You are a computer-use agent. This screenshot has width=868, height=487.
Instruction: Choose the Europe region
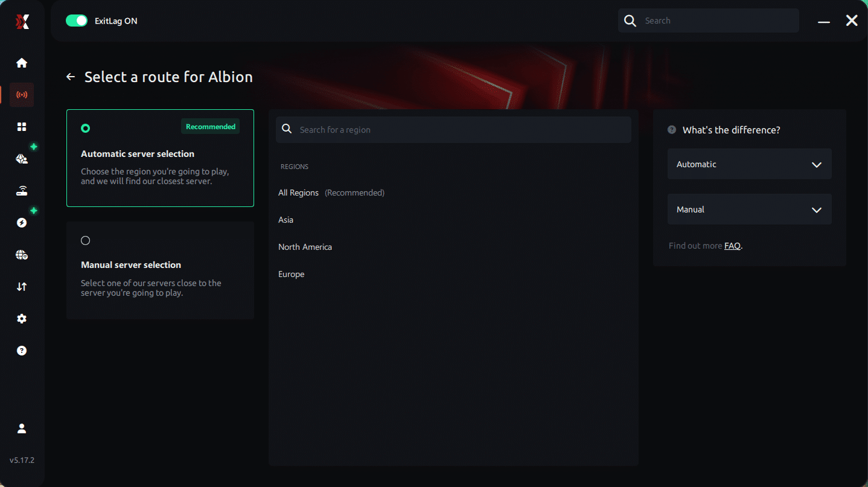click(291, 274)
